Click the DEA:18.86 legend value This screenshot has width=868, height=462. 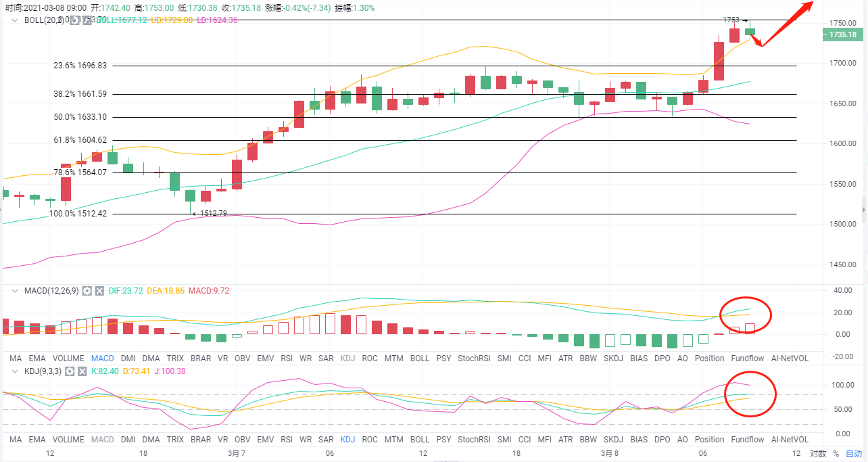tap(166, 291)
